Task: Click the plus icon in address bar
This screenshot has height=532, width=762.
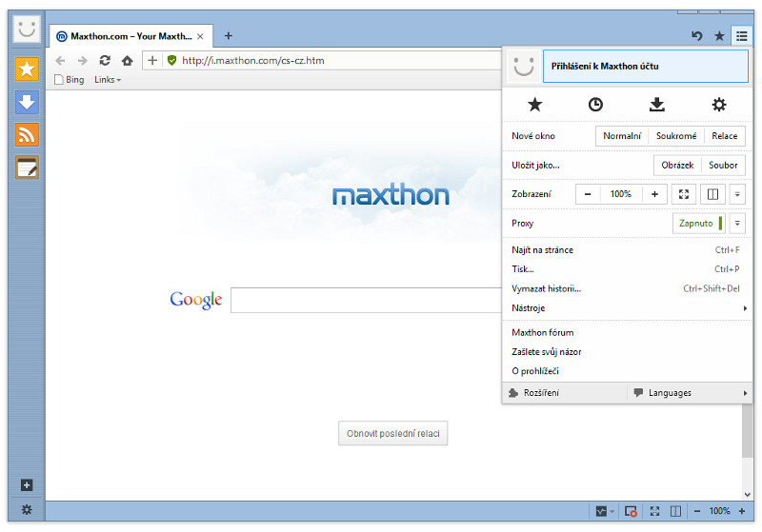Action: 152,60
